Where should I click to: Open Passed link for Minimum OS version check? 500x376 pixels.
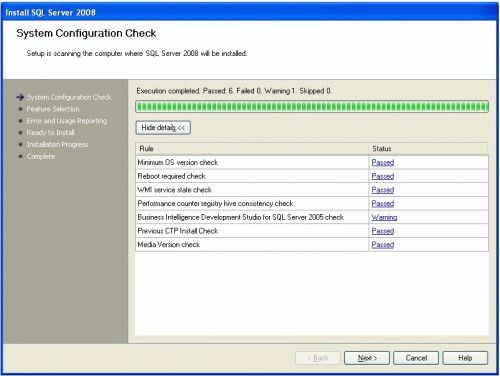[383, 162]
